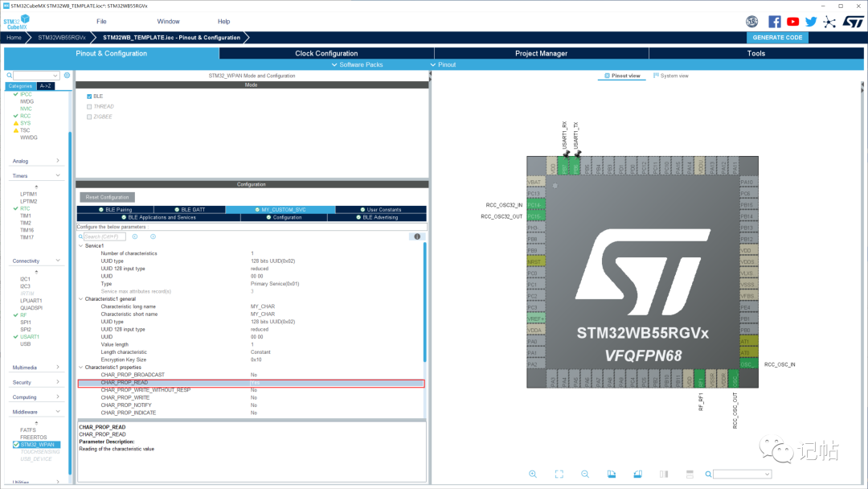Screen dimensions: 868x489
Task: Collapse the Connectivity category
Action: click(x=58, y=261)
